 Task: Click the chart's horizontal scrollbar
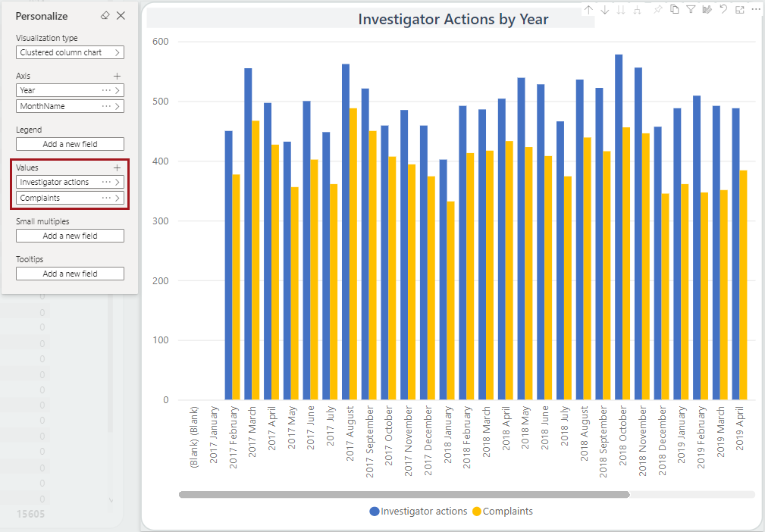click(404, 495)
